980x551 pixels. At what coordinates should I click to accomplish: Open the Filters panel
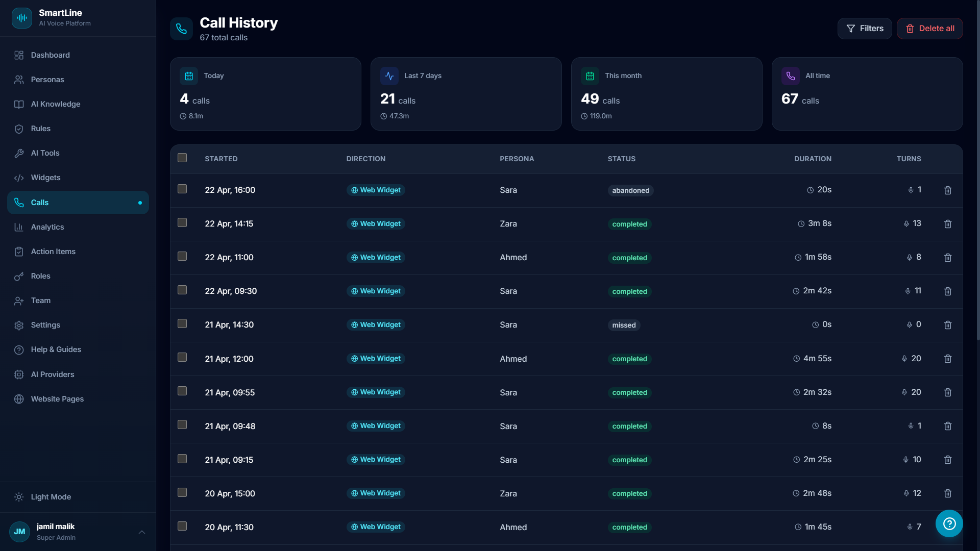[x=865, y=29]
